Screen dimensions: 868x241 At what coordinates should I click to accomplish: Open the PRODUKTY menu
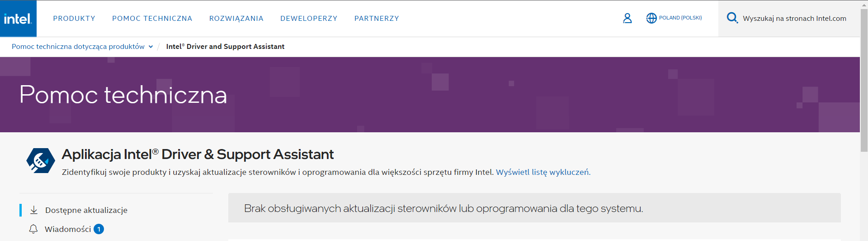[x=74, y=19]
